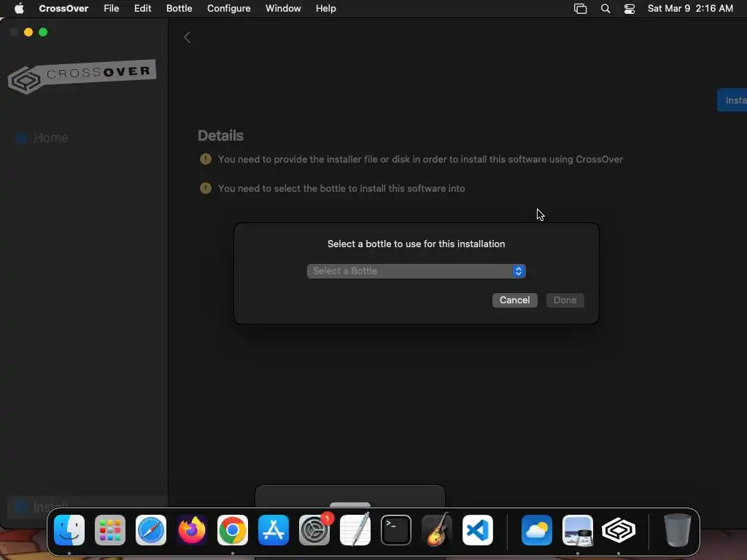Select Home in the sidebar
The height and width of the screenshot is (560, 747).
[x=50, y=138]
